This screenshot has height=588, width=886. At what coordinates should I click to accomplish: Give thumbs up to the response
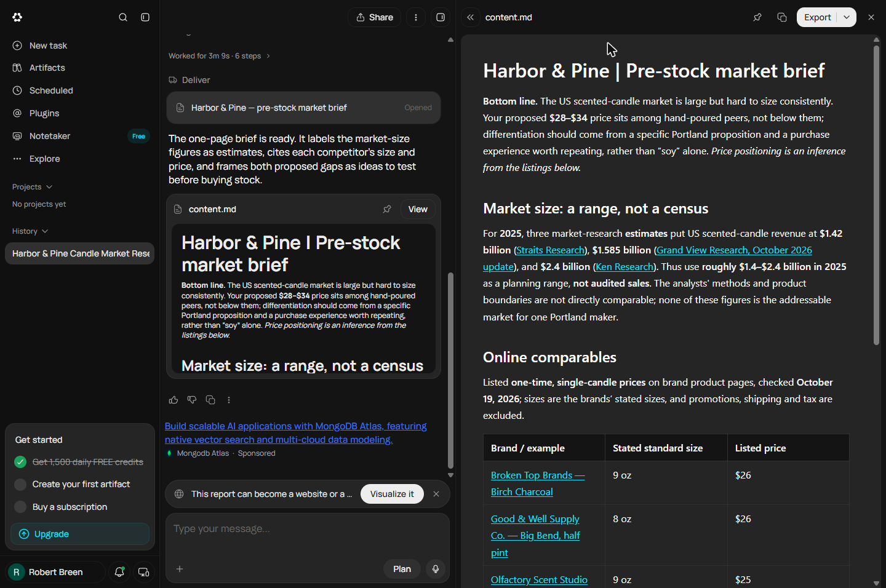(x=174, y=400)
